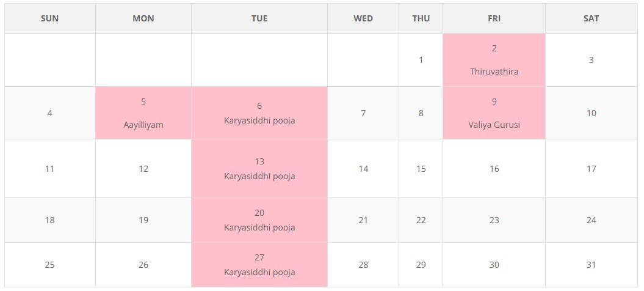Click the SAT column header
This screenshot has height=291, width=644.
(x=591, y=18)
